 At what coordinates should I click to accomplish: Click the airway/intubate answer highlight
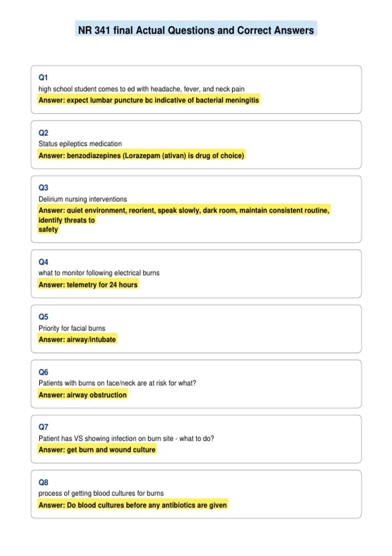pos(77,339)
